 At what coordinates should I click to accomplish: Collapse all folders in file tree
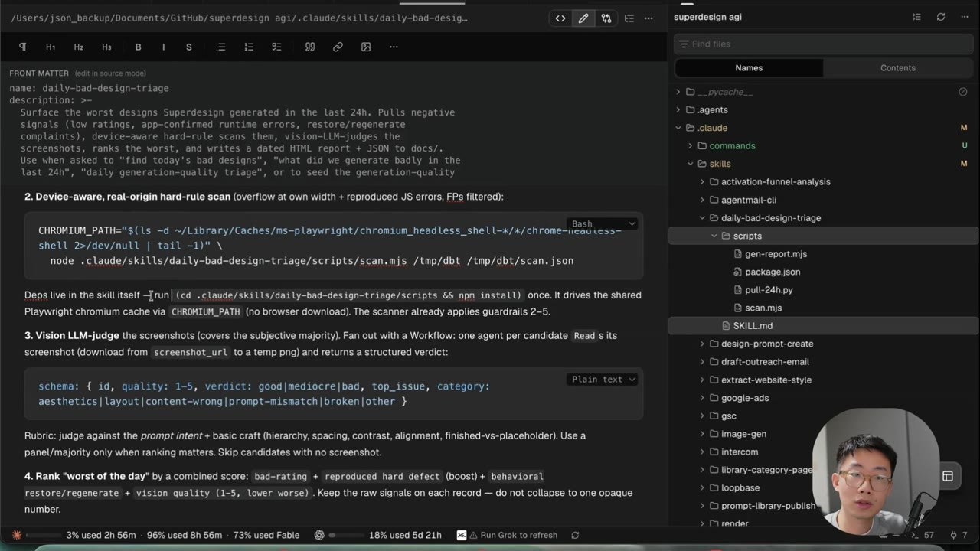click(x=916, y=17)
